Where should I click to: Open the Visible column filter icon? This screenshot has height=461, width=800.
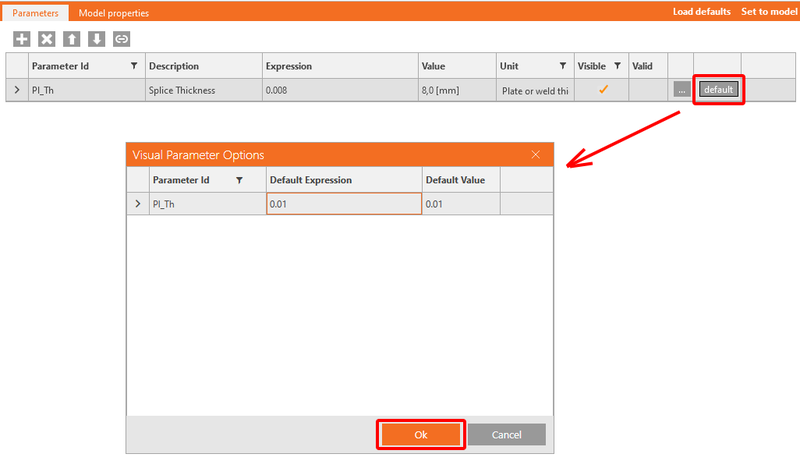coord(617,66)
